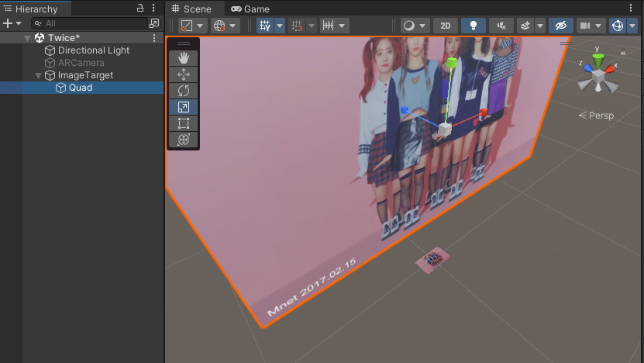Viewport: 644px width, 363px height.
Task: Select the Move tool
Action: point(183,74)
